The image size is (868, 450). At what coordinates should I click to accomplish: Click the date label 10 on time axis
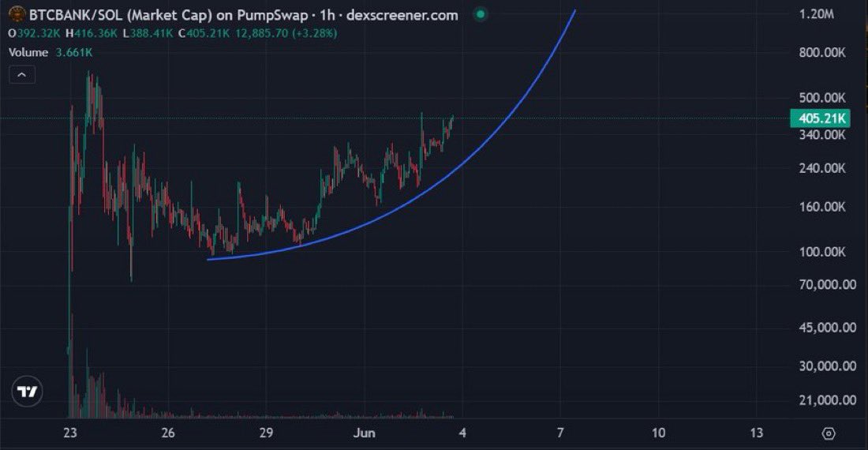point(658,433)
